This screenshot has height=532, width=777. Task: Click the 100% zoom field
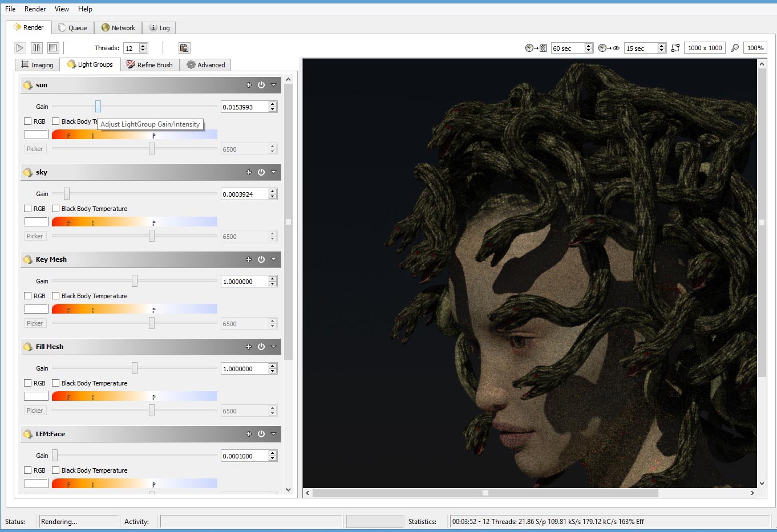tap(755, 48)
